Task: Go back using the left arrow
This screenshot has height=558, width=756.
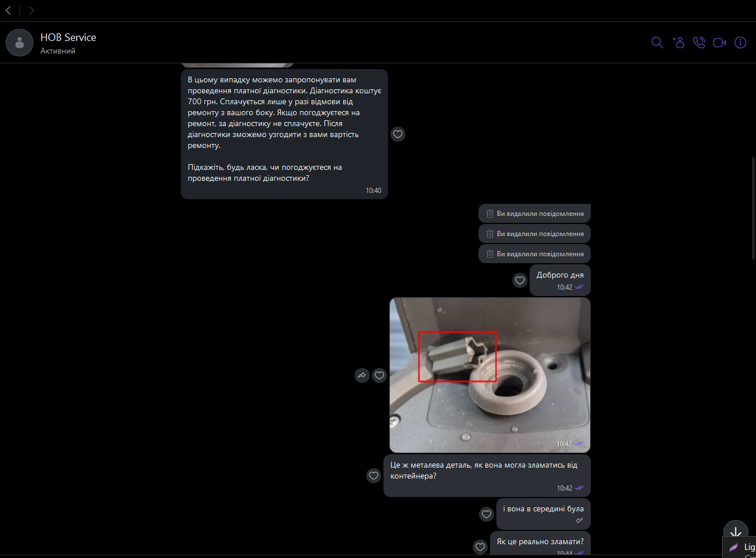Action: tap(8, 10)
